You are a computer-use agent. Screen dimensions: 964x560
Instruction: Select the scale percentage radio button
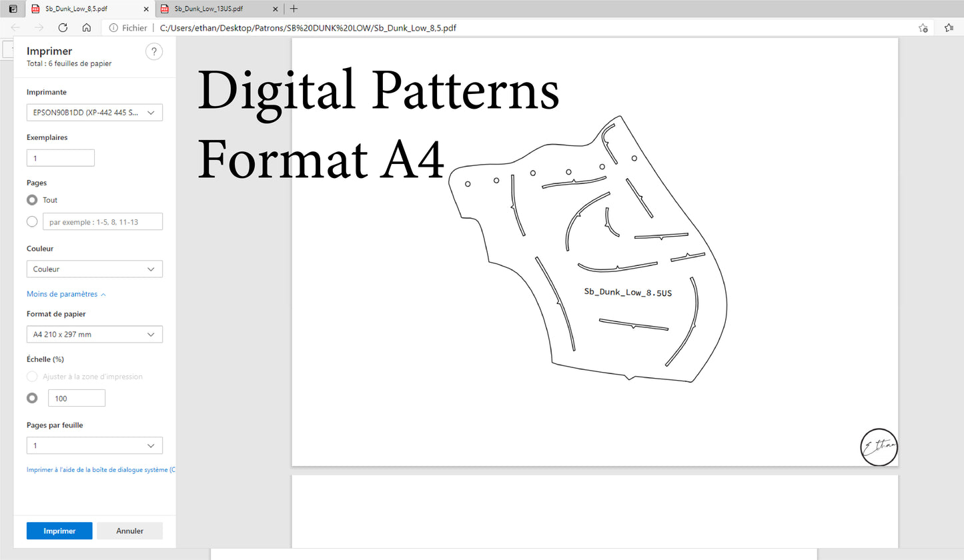32,398
